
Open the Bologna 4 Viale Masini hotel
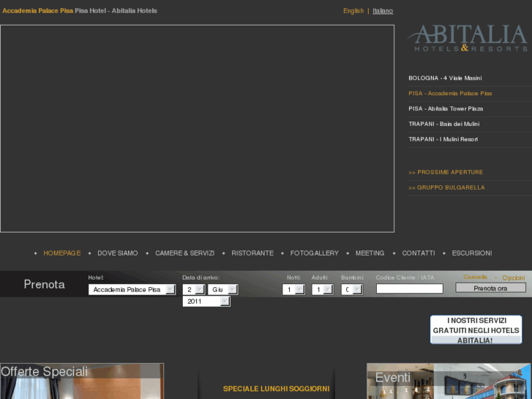[445, 78]
